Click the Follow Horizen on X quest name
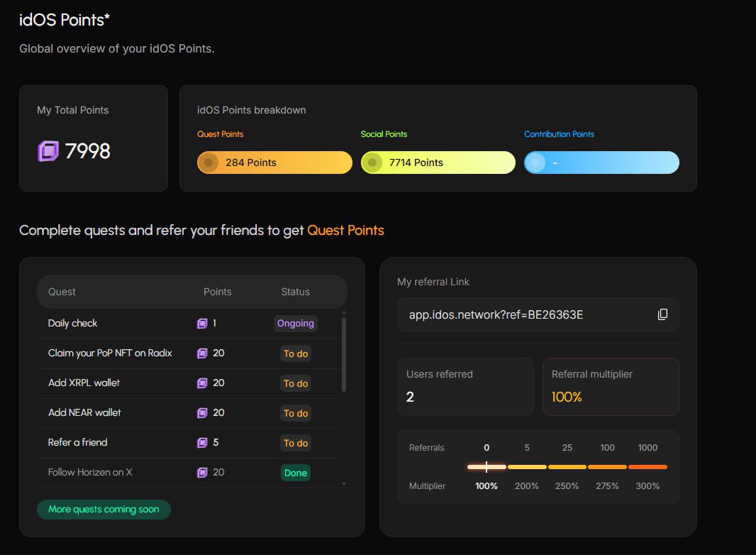This screenshot has height=555, width=756. point(89,473)
